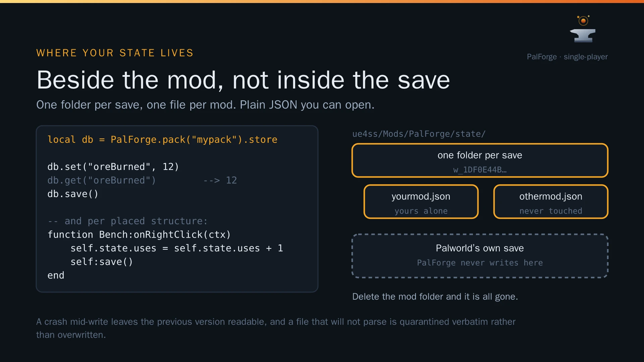Click the line 'self.state.uses = self.state.uses + 1'
644x362 pixels.
(177, 248)
